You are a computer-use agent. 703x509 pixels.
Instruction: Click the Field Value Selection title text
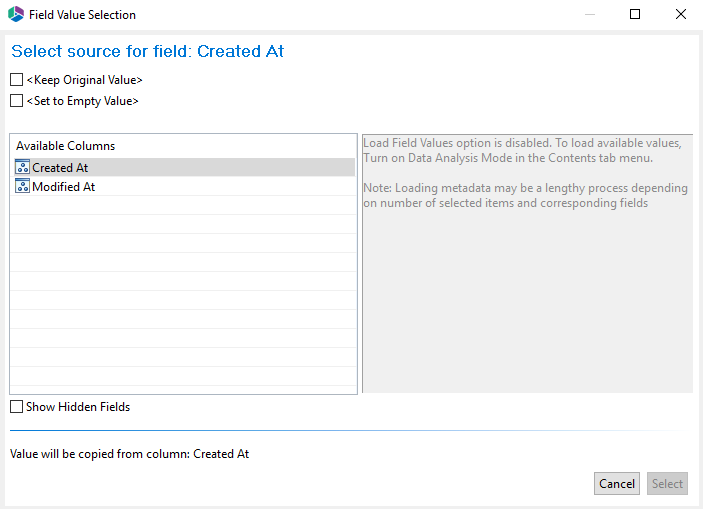pyautogui.click(x=82, y=15)
